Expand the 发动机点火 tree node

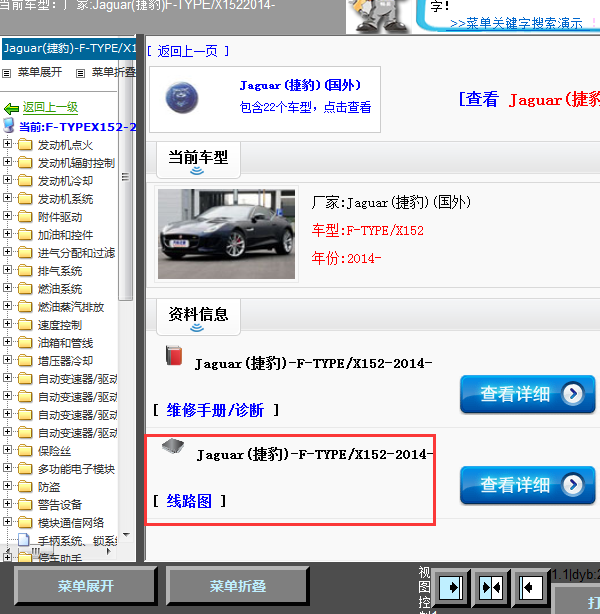coord(7,143)
